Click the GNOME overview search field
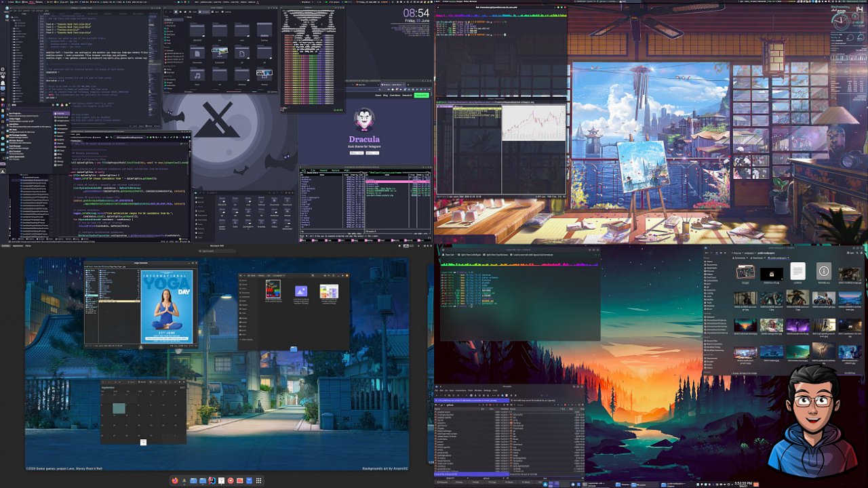 tap(217, 251)
